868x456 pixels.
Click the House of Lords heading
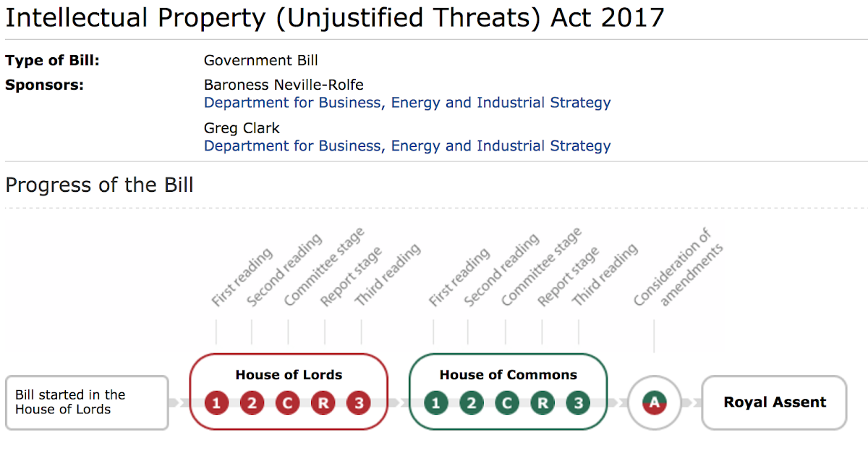(289, 375)
